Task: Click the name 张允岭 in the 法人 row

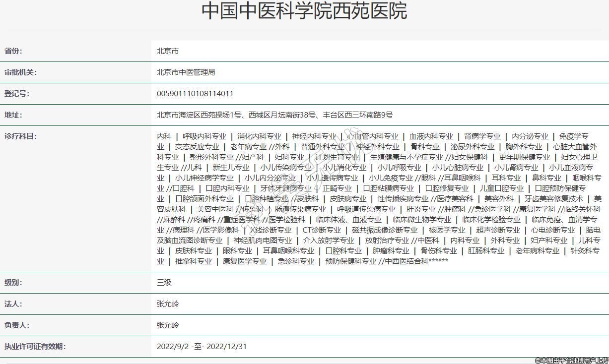Action: click(168, 304)
